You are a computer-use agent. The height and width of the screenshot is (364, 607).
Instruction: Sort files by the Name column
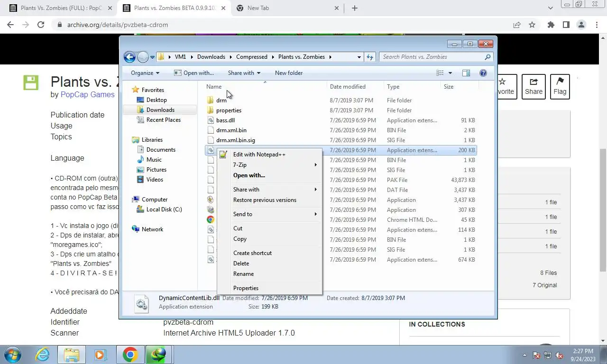point(266,87)
